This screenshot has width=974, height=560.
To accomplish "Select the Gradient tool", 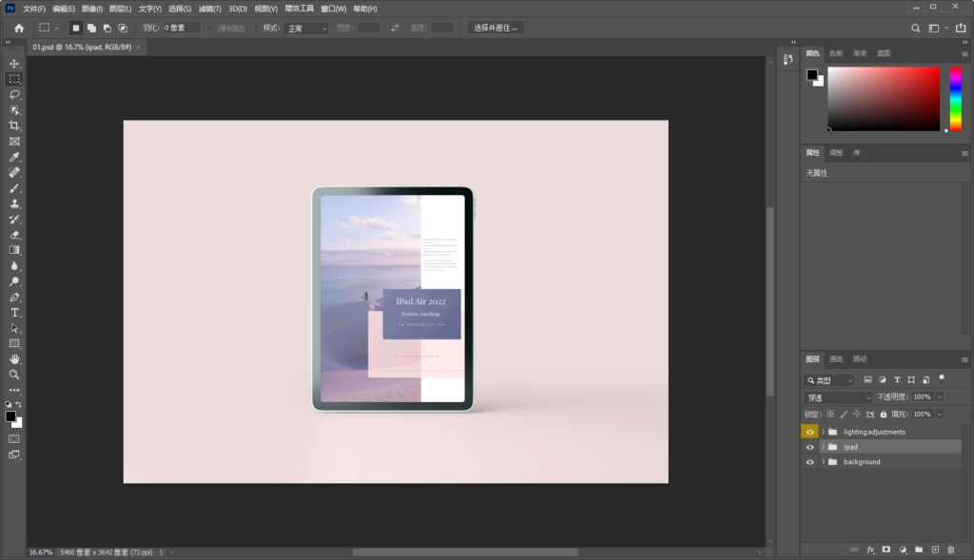I will point(14,250).
